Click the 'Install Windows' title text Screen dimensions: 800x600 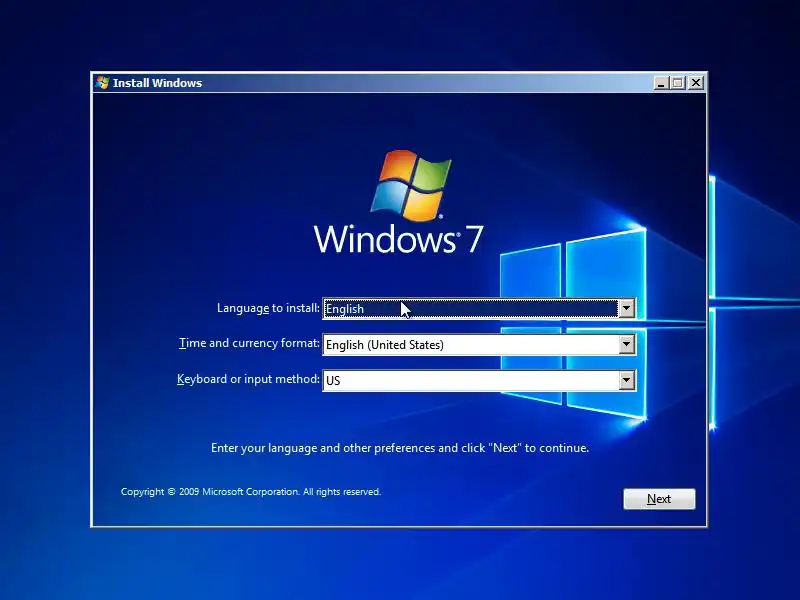click(157, 83)
